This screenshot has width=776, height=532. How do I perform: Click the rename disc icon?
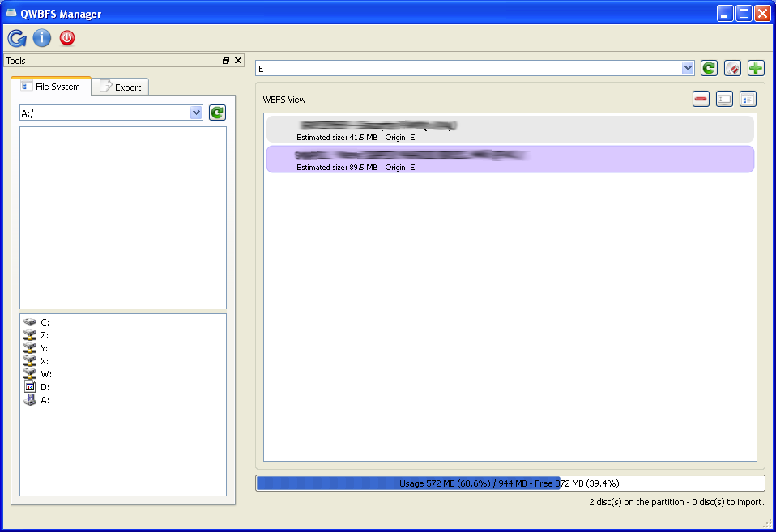724,99
